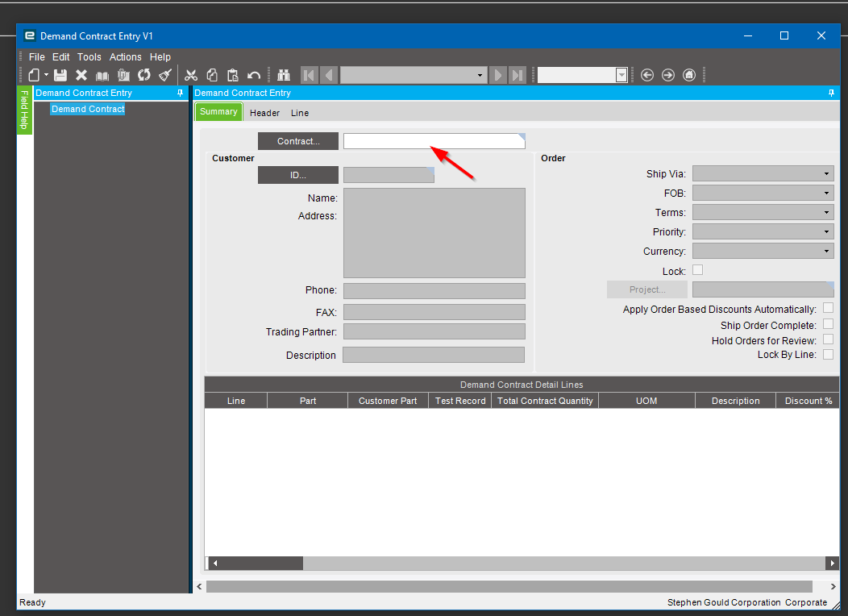Click the Back circle arrow icon
This screenshot has height=616, width=848.
(647, 75)
